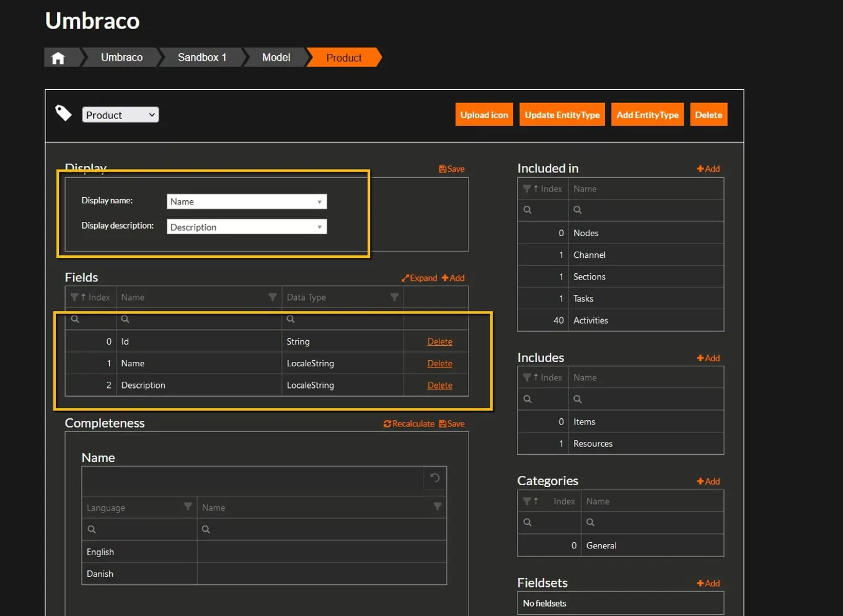Click Update EntityType button
This screenshot has height=616, width=843.
tap(562, 115)
